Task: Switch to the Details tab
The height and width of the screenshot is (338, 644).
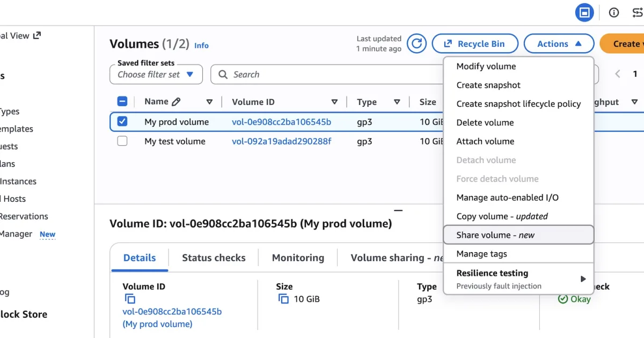Action: 140,258
